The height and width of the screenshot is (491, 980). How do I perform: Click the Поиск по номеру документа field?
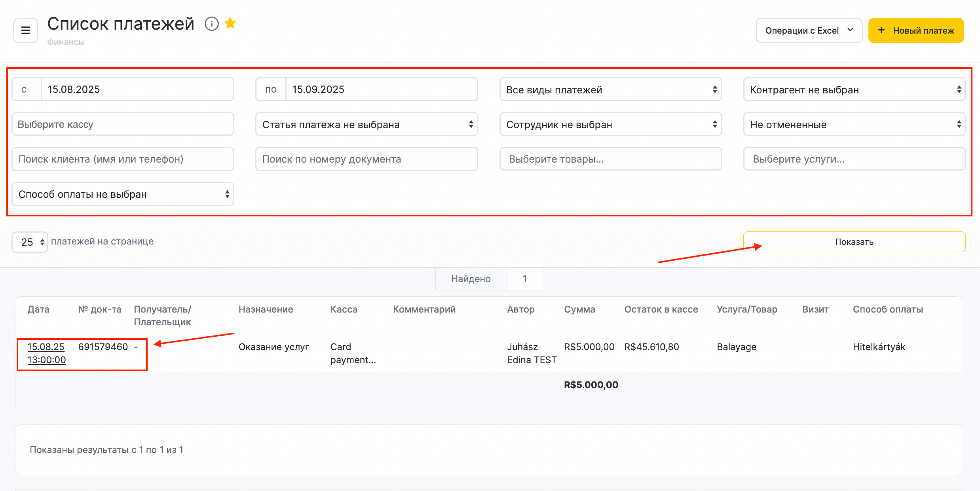click(366, 159)
